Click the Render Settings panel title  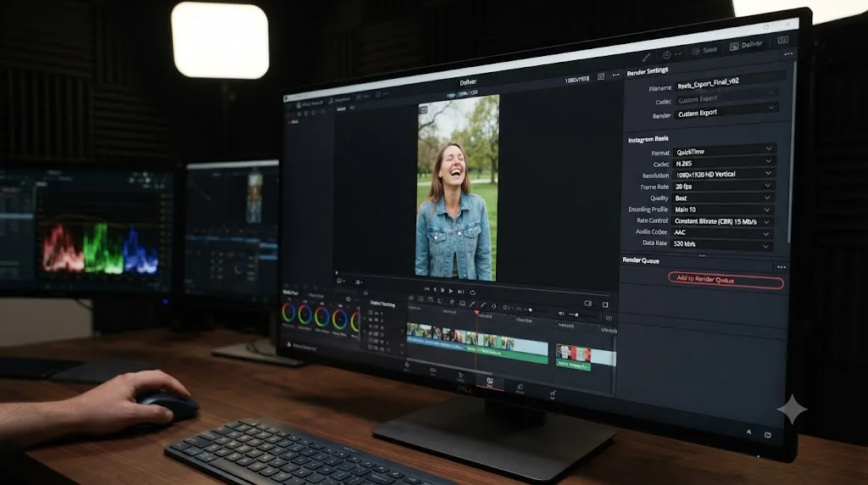point(647,71)
